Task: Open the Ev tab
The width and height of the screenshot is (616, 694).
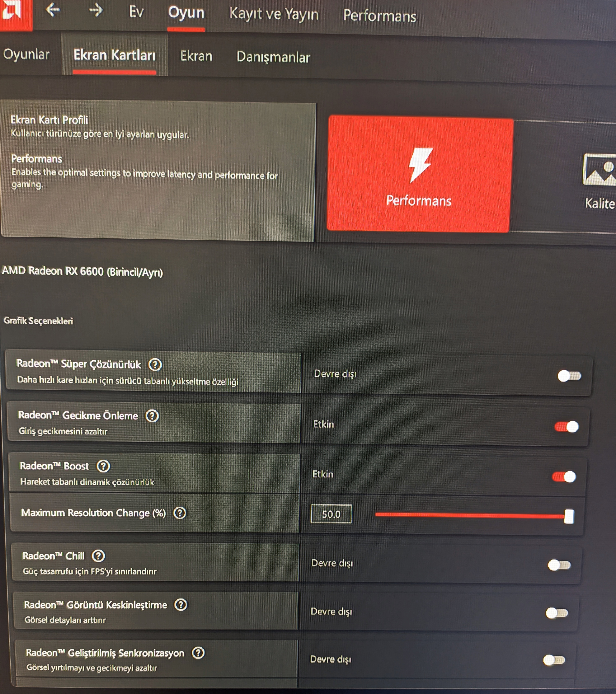Action: [136, 12]
